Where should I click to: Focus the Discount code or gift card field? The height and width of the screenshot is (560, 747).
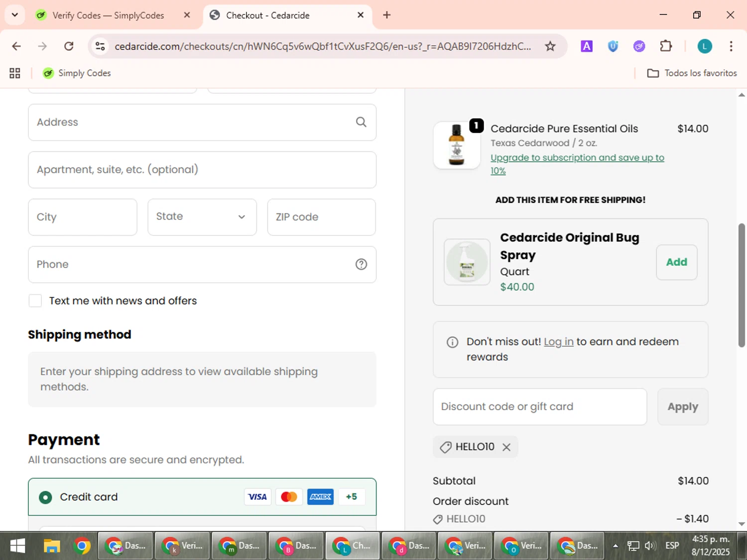[540, 407]
